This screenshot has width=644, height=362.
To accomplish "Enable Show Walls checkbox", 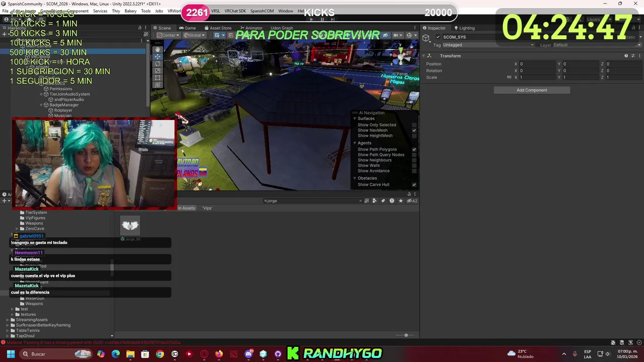I will pyautogui.click(x=414, y=165).
